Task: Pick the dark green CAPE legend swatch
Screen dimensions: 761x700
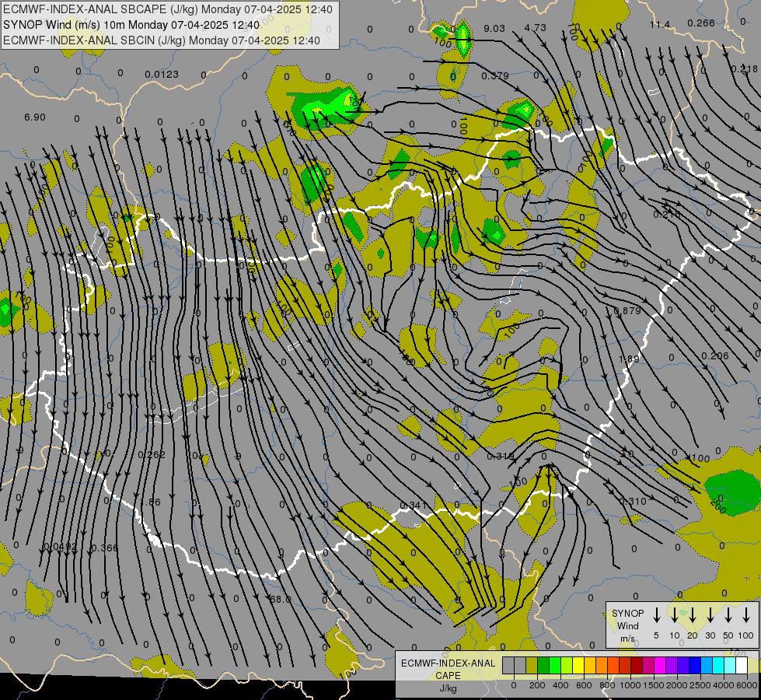Action: coord(543,666)
